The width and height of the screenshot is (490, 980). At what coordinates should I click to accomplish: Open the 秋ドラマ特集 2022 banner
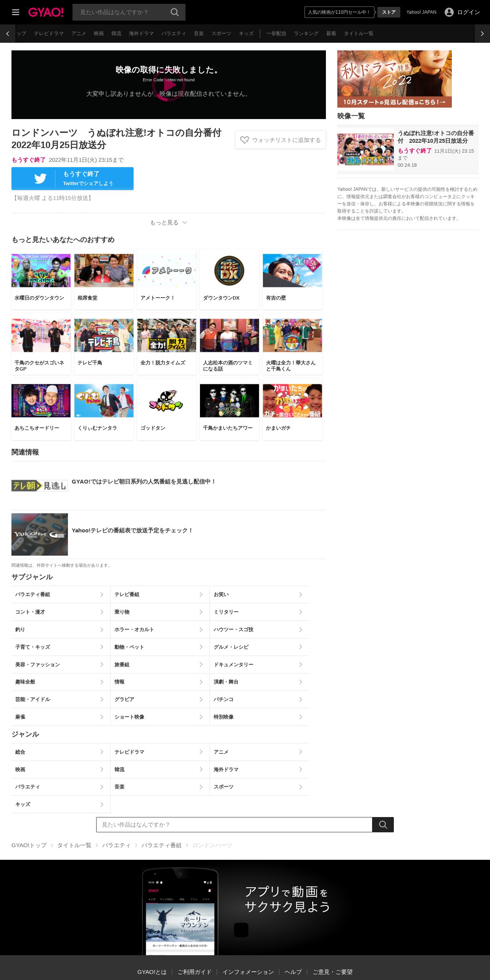click(x=395, y=79)
